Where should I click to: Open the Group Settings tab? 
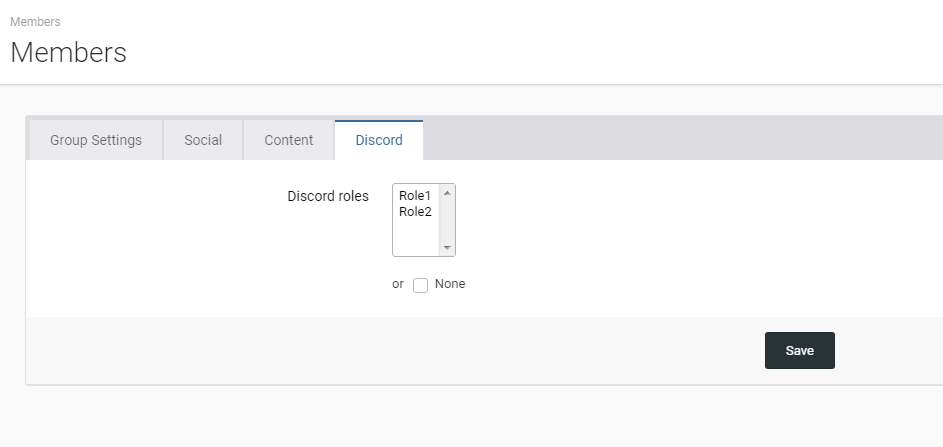coord(96,140)
